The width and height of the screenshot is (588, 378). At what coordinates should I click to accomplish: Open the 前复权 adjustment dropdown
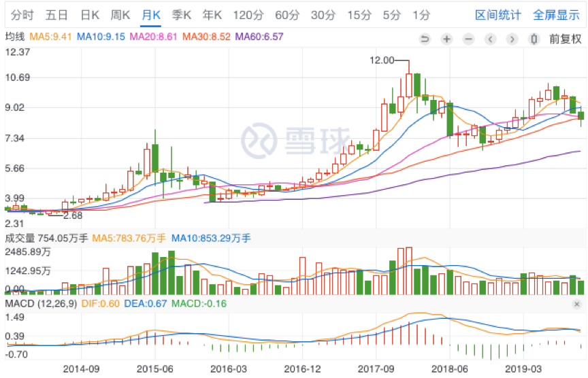pos(566,39)
